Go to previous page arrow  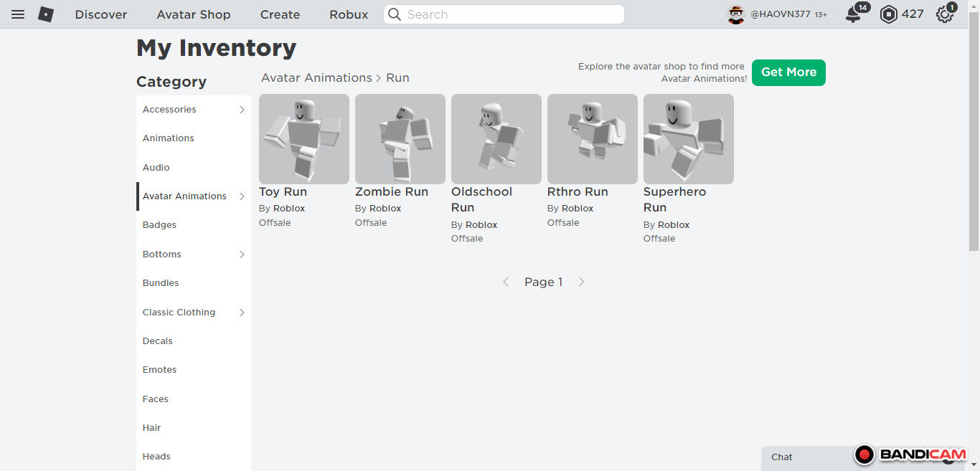point(506,282)
